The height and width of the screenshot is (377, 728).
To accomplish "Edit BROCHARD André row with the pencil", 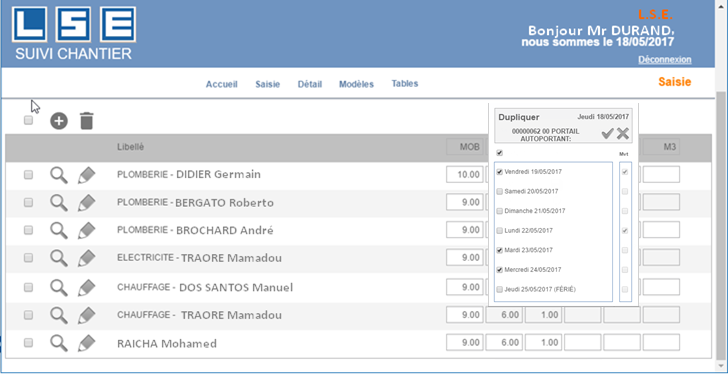I will coord(86,230).
